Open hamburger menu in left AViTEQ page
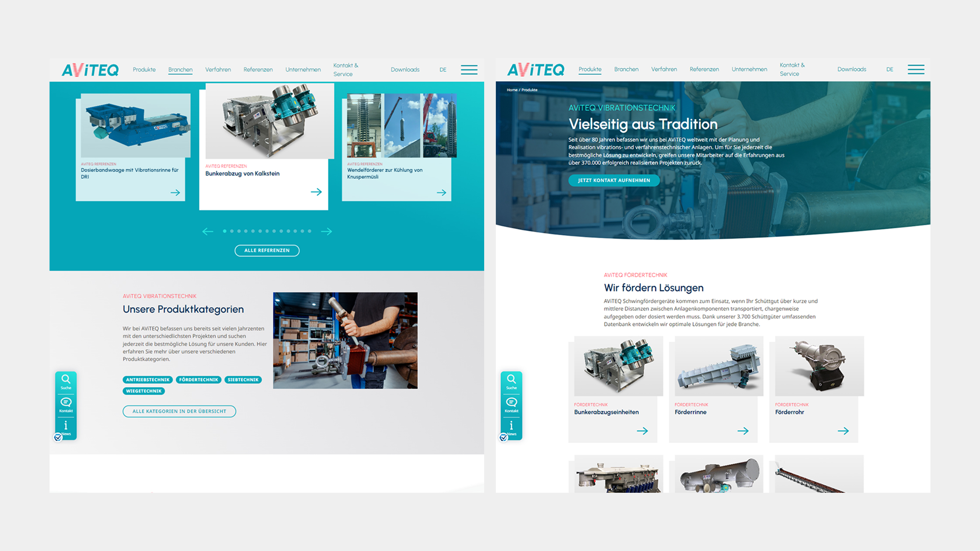 pyautogui.click(x=469, y=69)
